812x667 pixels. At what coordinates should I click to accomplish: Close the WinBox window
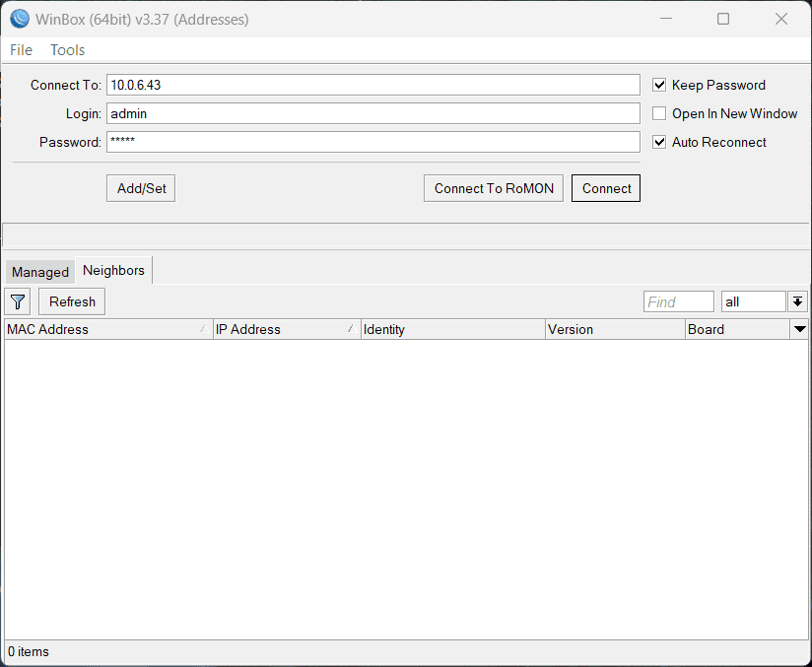(780, 19)
